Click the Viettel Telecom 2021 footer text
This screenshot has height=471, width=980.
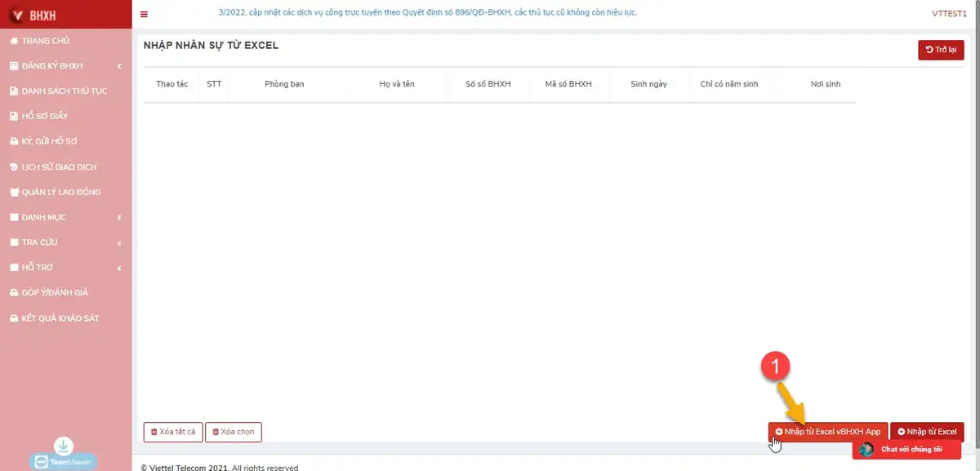pos(220,468)
